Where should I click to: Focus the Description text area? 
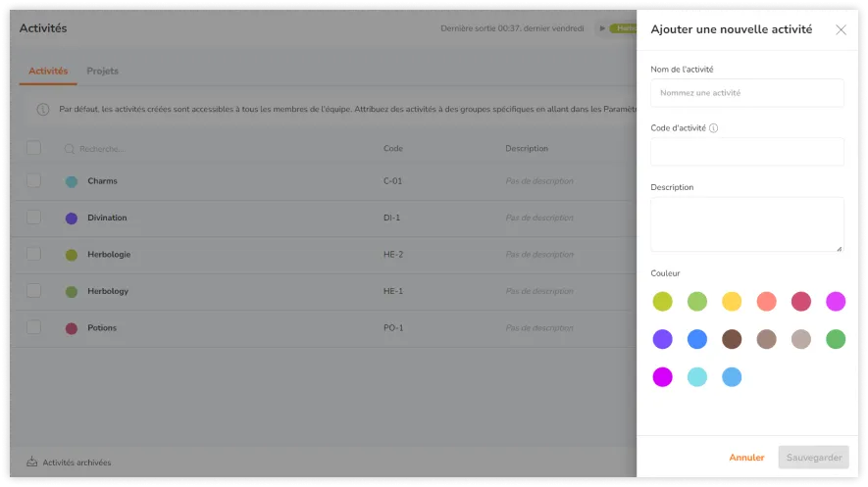click(x=746, y=224)
